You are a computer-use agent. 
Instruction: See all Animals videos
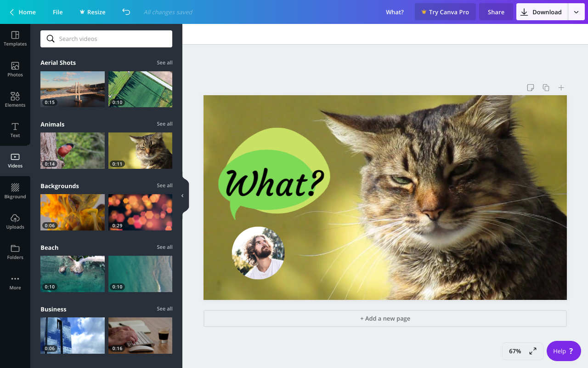click(164, 124)
